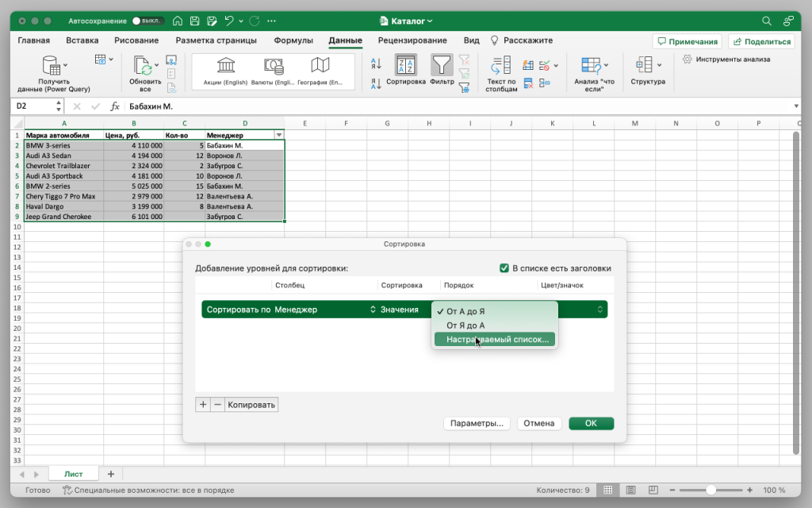Remove sort level with minus button
The width and height of the screenshot is (812, 508).
217,405
